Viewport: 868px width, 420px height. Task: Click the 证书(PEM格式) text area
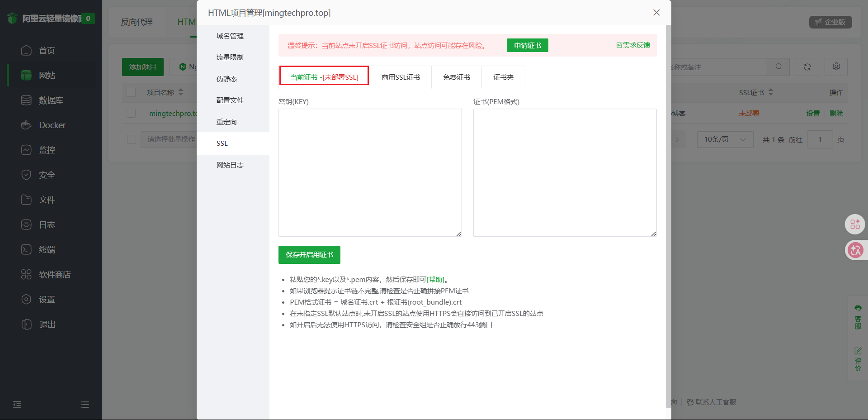(565, 172)
